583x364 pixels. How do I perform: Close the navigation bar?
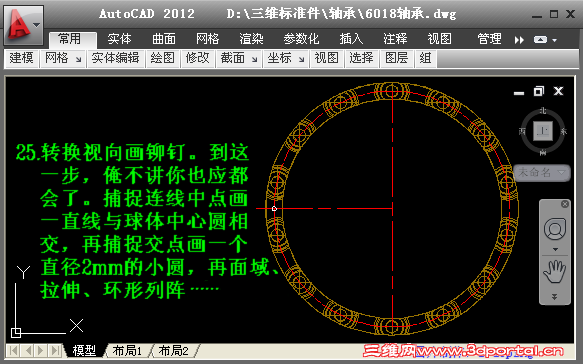pyautogui.click(x=565, y=204)
